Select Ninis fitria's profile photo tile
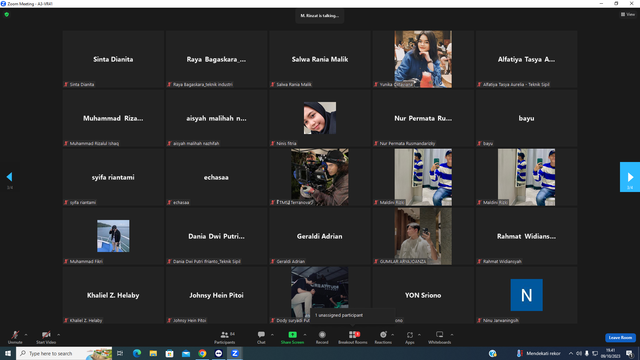This screenshot has height=360, width=640. click(x=320, y=118)
